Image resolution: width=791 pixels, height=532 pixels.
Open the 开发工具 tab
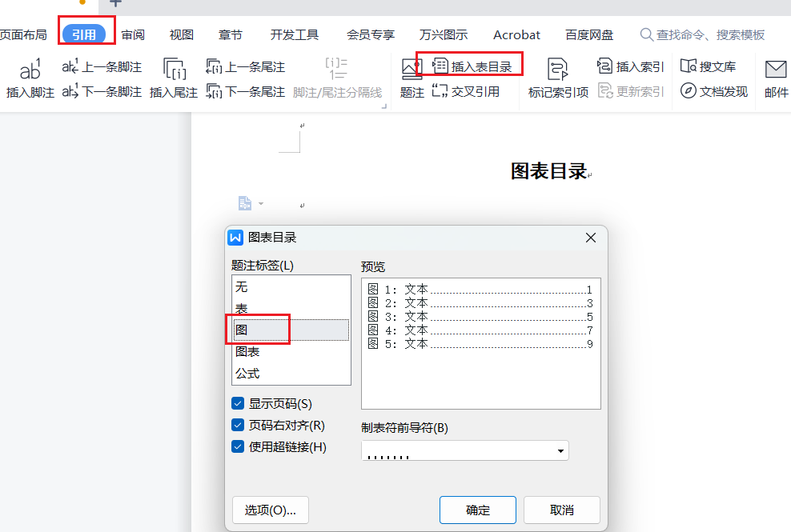click(294, 35)
